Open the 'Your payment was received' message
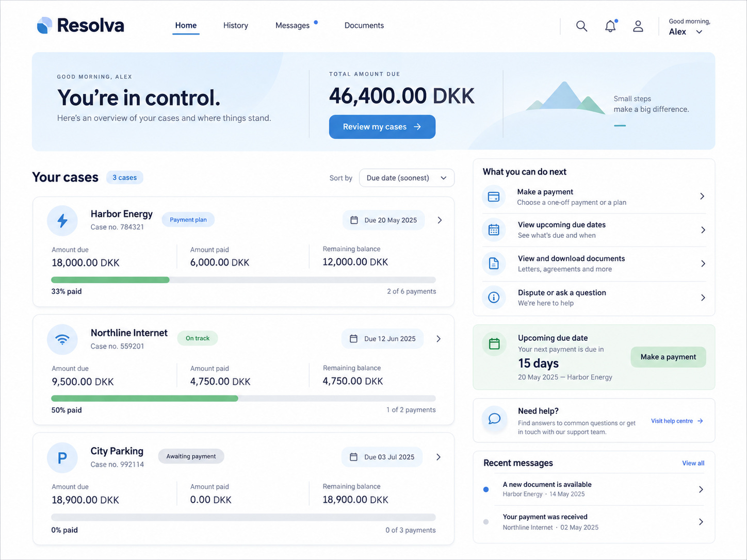Screen dimensions: 747x560 [594, 522]
